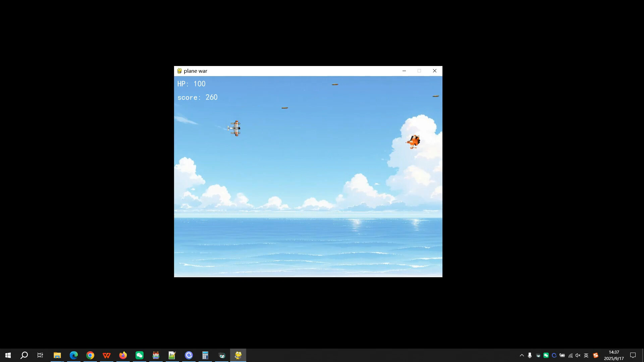Open Windows Start menu
Image resolution: width=644 pixels, height=362 pixels.
point(8,355)
